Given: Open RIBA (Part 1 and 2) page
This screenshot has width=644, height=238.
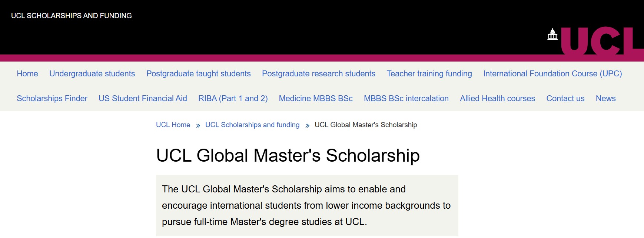Looking at the screenshot, I should 233,98.
